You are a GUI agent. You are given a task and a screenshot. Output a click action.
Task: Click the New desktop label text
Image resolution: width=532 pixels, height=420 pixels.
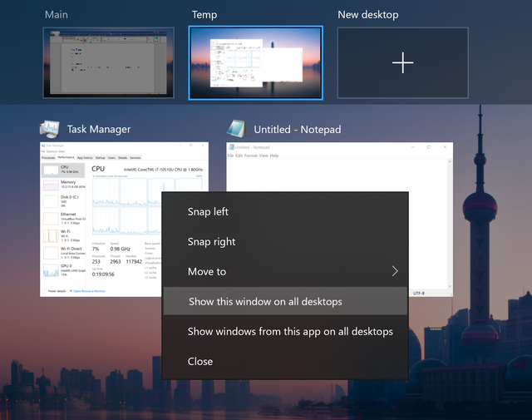pyautogui.click(x=368, y=15)
